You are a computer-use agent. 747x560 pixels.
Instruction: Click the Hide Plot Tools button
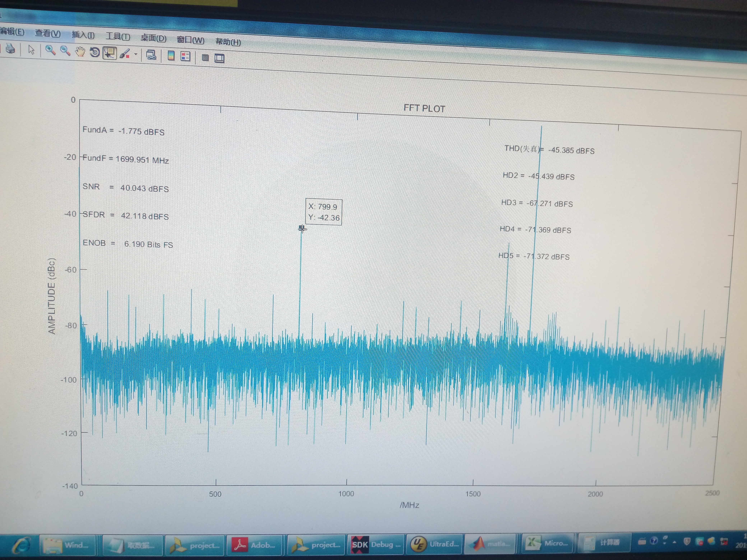click(205, 58)
